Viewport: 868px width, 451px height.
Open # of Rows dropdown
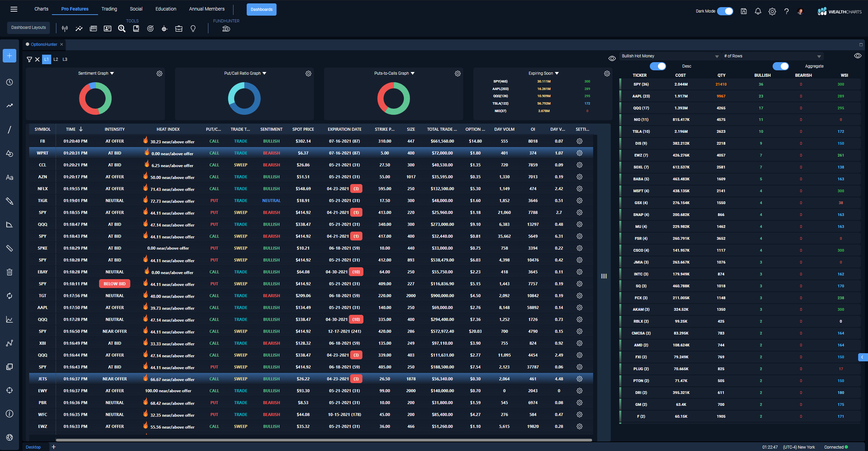click(772, 56)
